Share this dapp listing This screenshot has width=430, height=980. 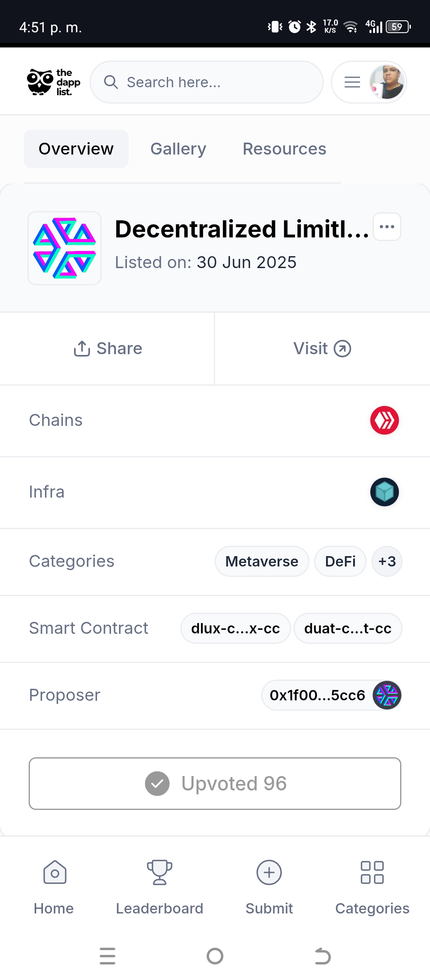click(107, 349)
